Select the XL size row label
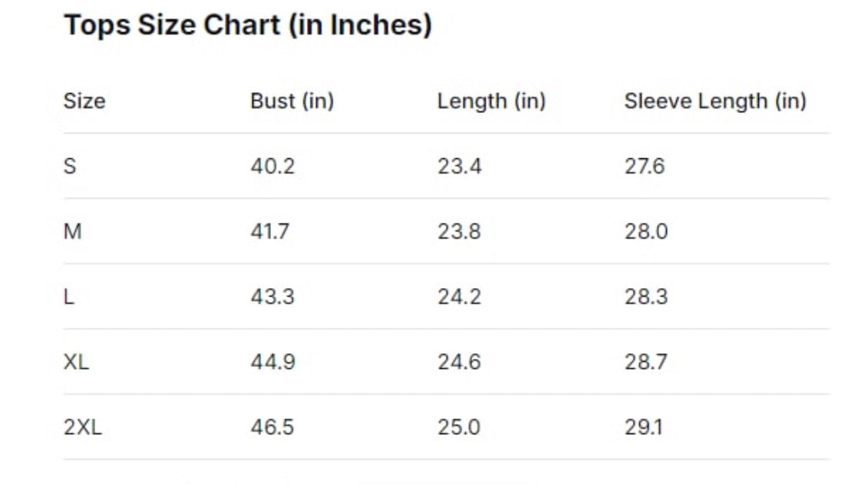 [76, 362]
